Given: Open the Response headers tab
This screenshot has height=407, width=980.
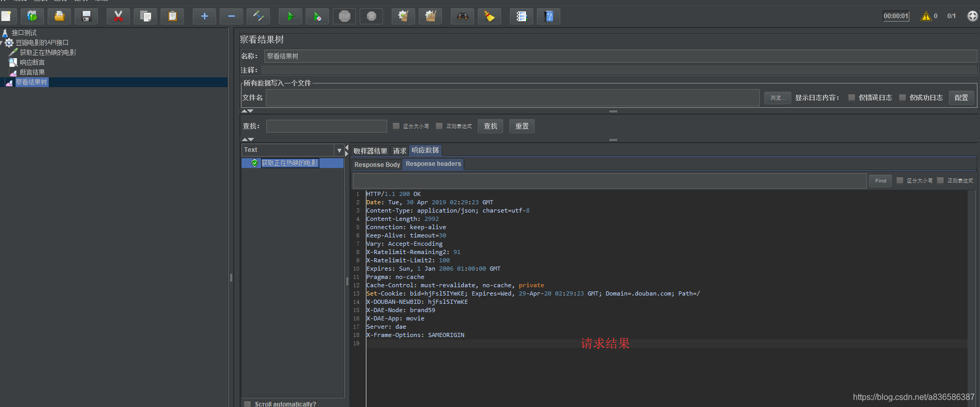Looking at the screenshot, I should [433, 164].
